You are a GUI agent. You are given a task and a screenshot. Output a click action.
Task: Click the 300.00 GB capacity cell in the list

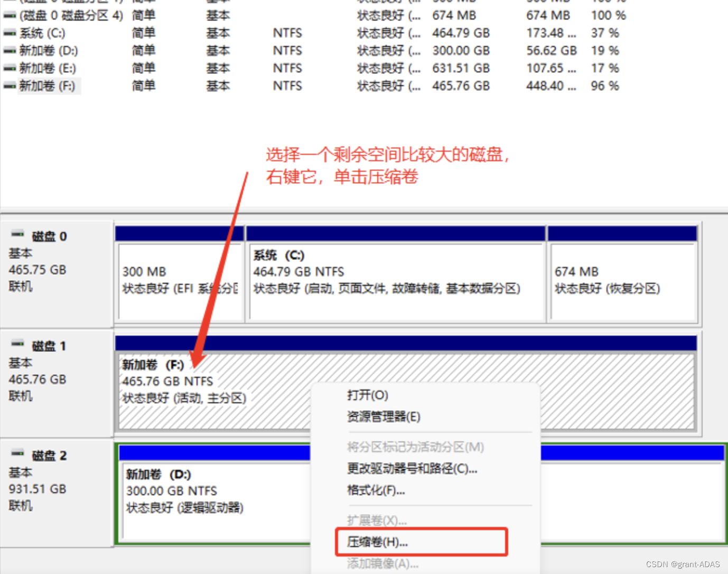click(x=461, y=51)
